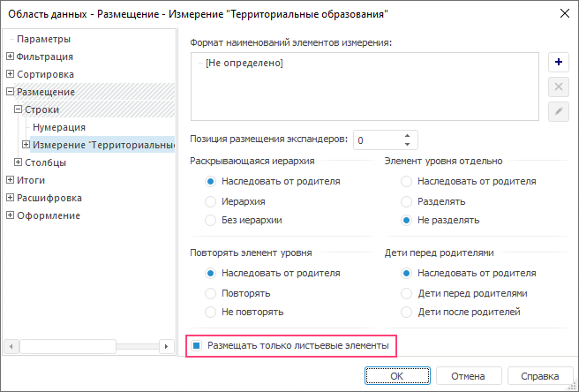Click the add format plus icon

click(558, 63)
